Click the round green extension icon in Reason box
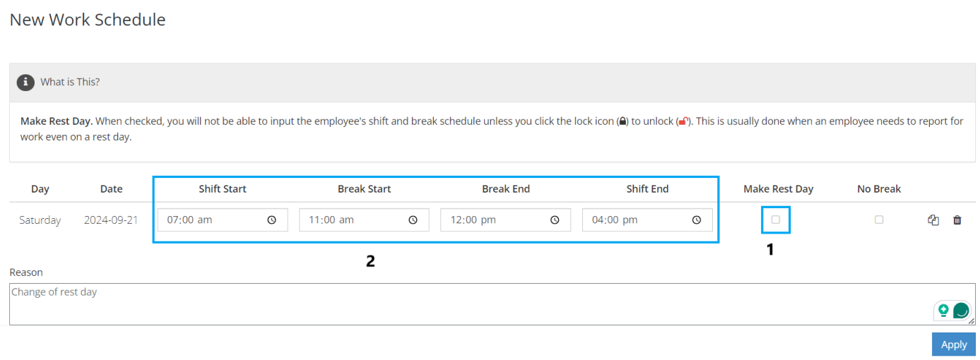This screenshot has width=980, height=360. [961, 310]
